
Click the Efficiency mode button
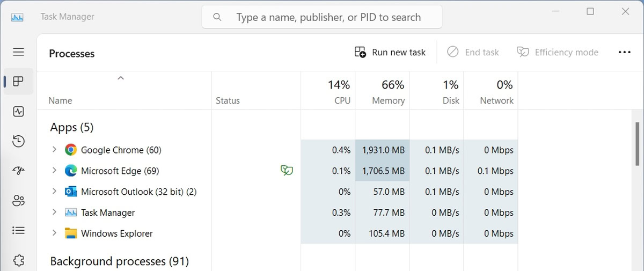click(x=558, y=52)
